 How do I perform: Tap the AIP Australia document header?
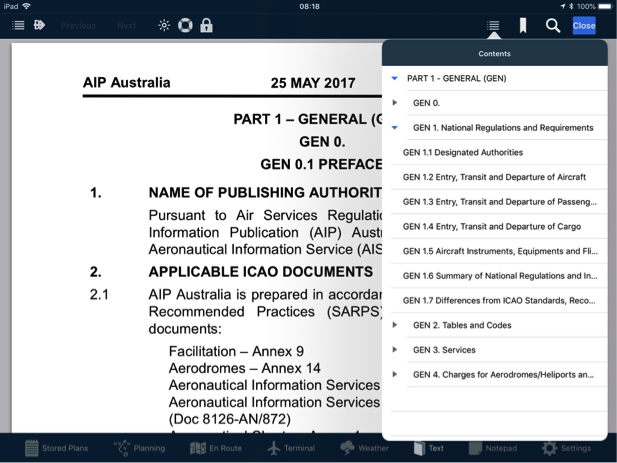pyautogui.click(x=127, y=83)
